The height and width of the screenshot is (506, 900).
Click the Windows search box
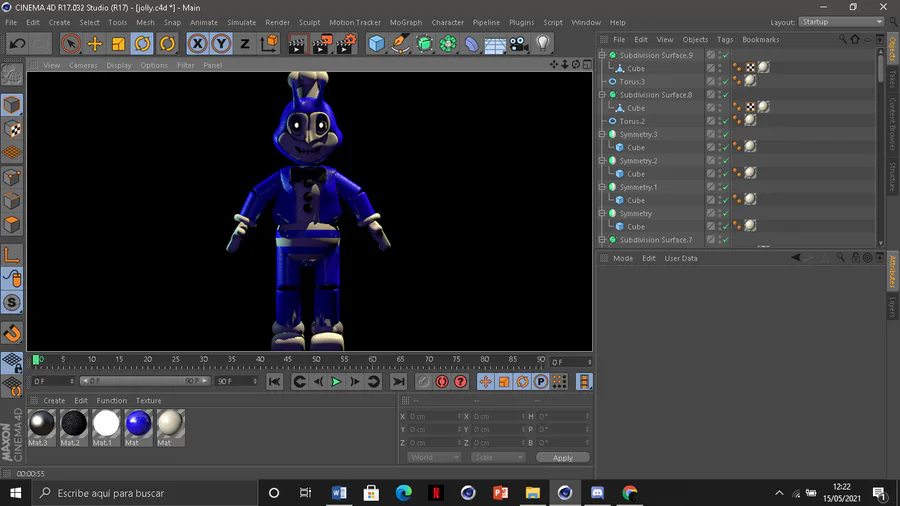pyautogui.click(x=143, y=493)
